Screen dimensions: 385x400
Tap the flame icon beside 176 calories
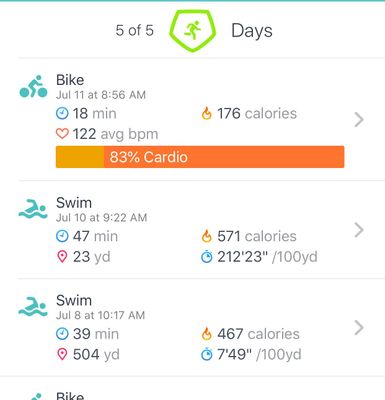206,114
